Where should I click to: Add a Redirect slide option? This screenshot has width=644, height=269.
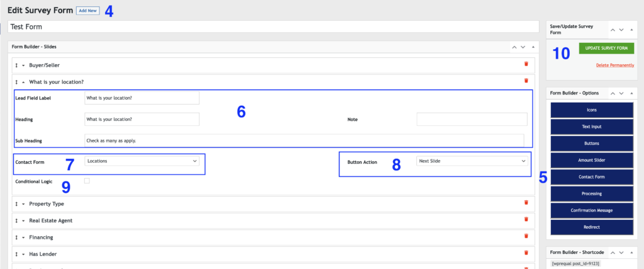click(x=592, y=227)
